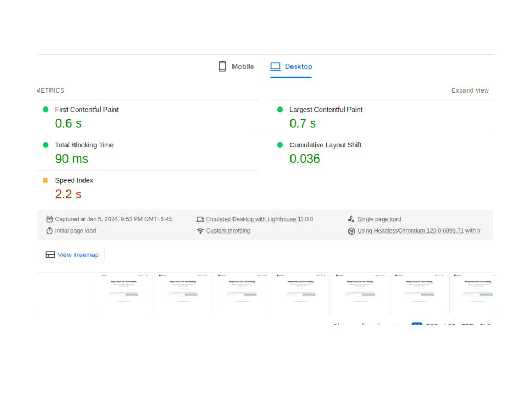Click the icon beside Single page load
The image size is (532, 399).
coord(352,219)
